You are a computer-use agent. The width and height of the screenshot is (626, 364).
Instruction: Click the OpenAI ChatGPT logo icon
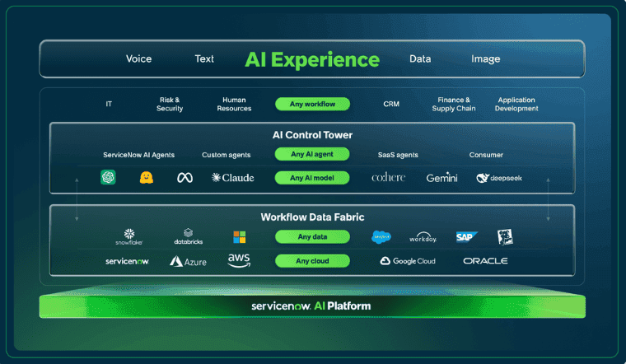pos(108,177)
